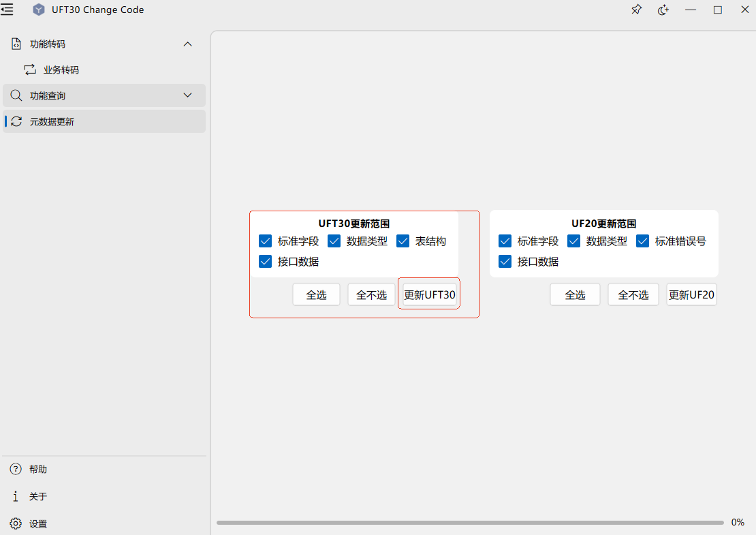Open the 关于 page

tap(104, 496)
